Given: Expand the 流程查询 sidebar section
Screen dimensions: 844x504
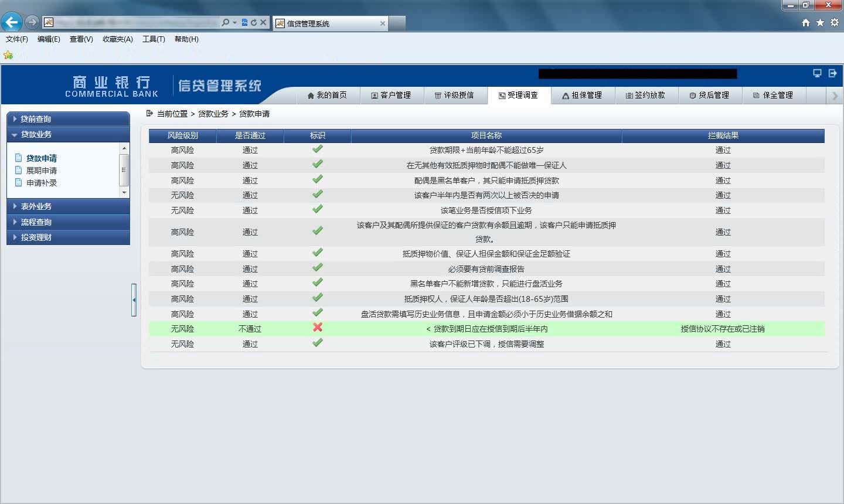Looking at the screenshot, I should 68,222.
